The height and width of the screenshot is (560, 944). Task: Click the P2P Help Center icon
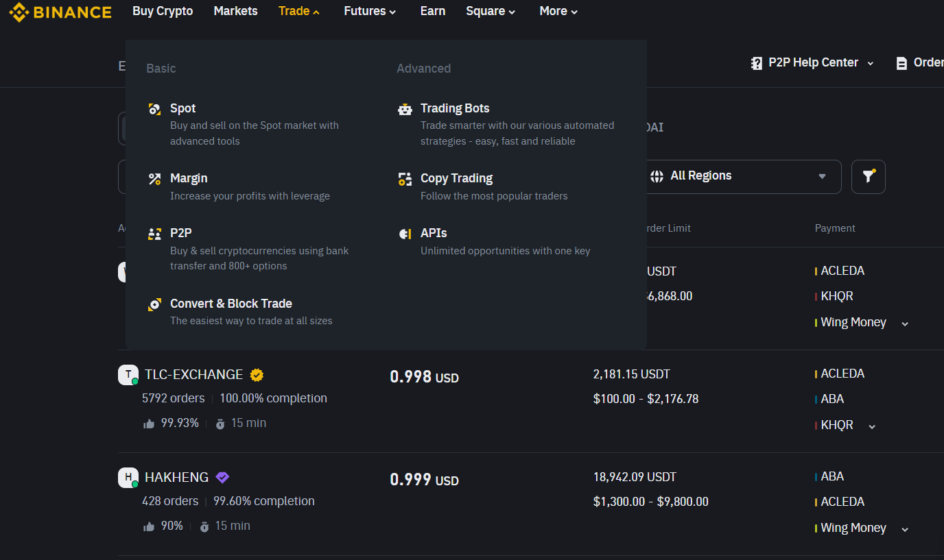pyautogui.click(x=757, y=63)
